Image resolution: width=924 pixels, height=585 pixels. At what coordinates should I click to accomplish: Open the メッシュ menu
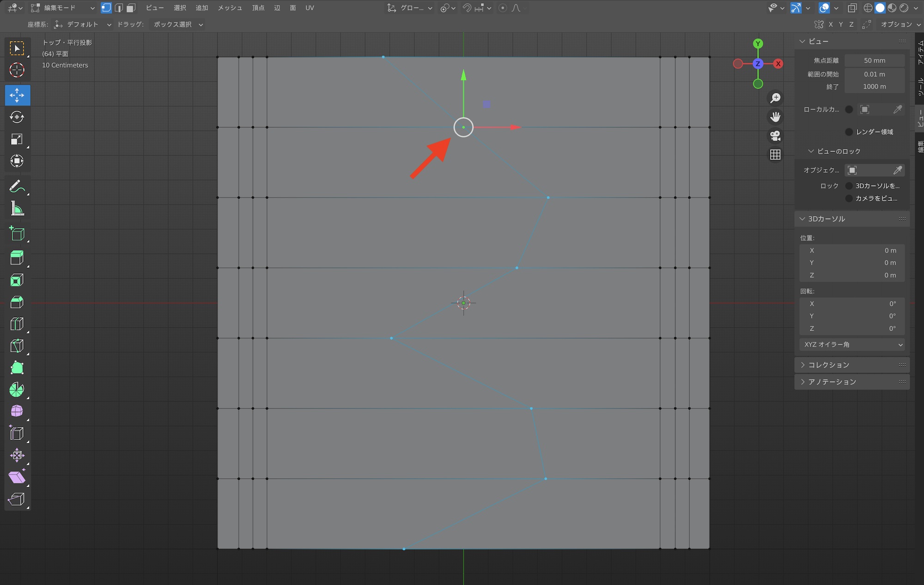point(230,8)
